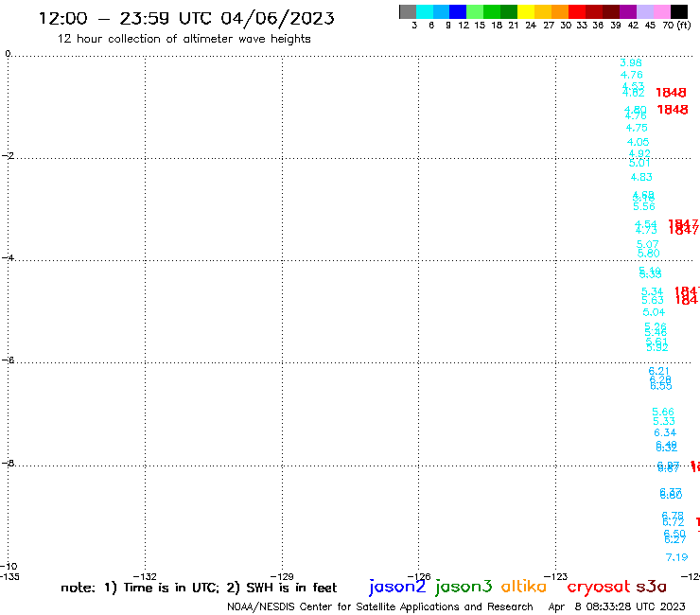The image size is (700, 615).
Task: Click the wave height value '5.63'
Action: point(653,300)
